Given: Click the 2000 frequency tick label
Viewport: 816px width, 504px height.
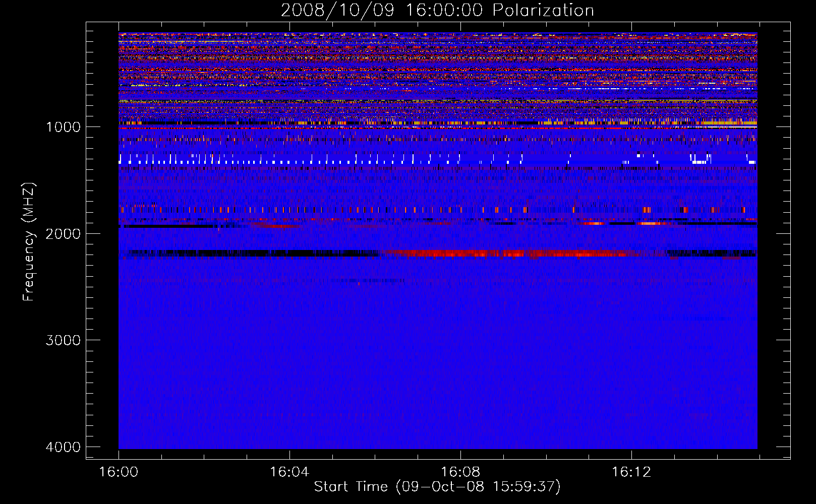Looking at the screenshot, I should pos(63,233).
